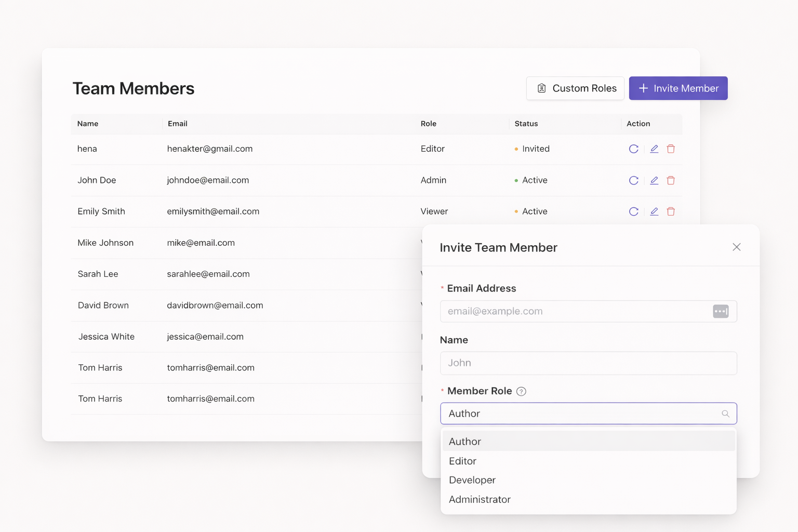Click into the Email Address input field

tap(574, 311)
